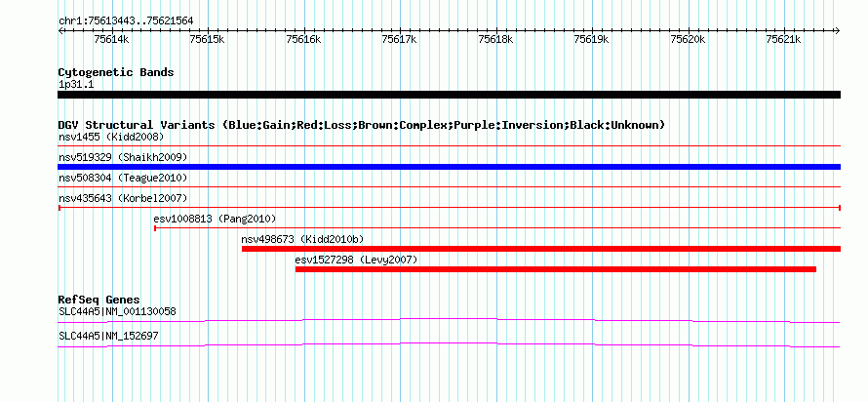
Task: Click the 75619k ruler tick label
Action: (x=591, y=39)
